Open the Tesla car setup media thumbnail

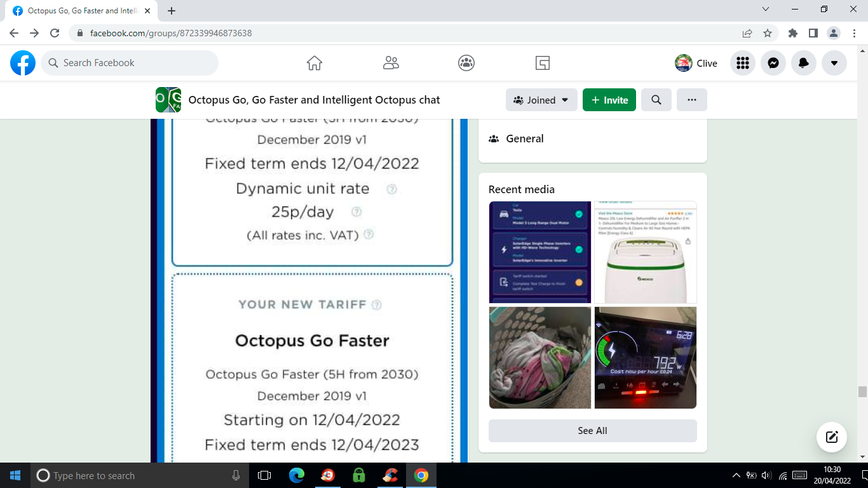pos(540,252)
